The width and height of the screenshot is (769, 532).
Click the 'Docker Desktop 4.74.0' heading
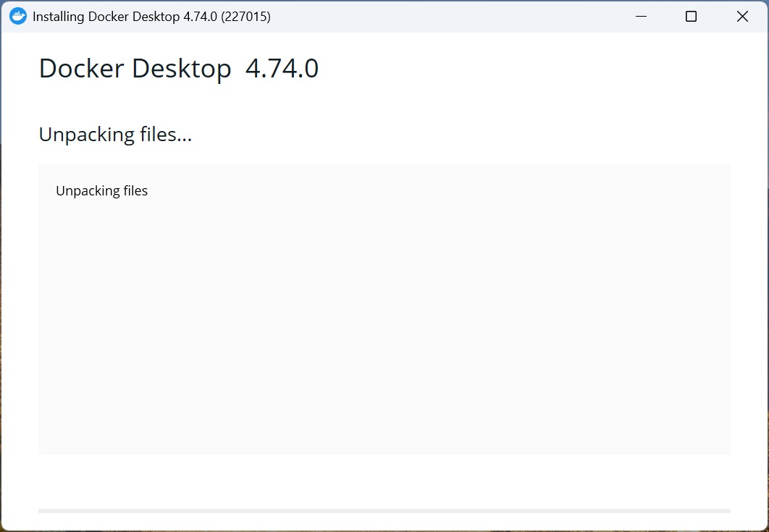click(x=179, y=68)
